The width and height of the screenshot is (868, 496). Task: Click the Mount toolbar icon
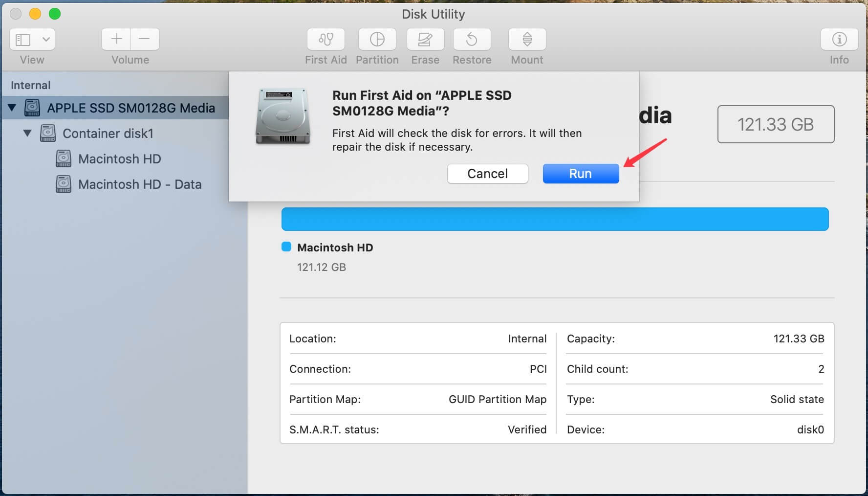[527, 39]
